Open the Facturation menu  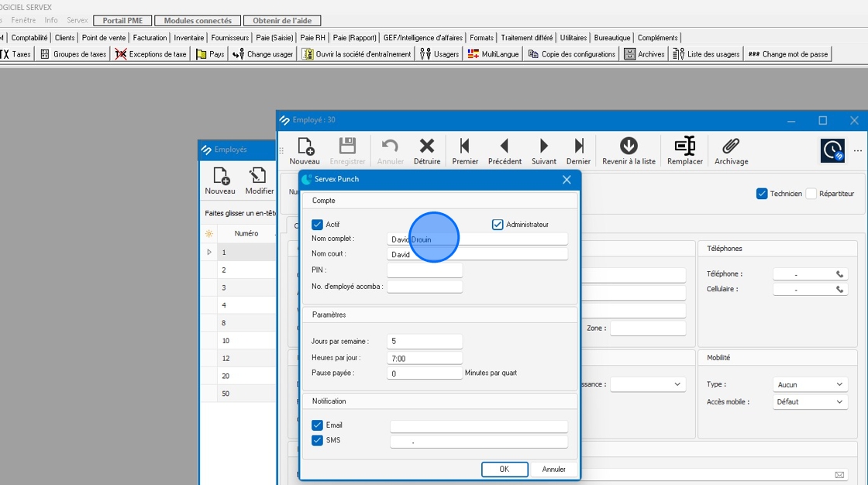click(150, 37)
